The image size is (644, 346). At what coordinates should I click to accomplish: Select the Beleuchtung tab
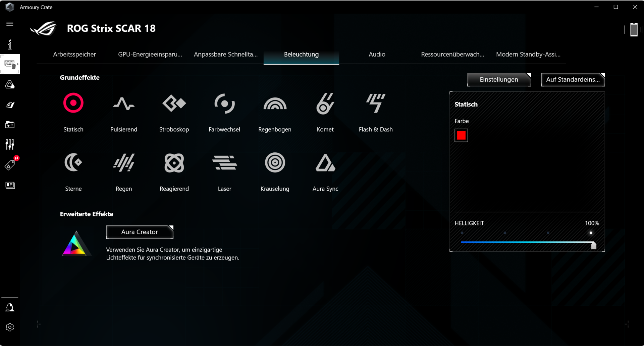[301, 54]
